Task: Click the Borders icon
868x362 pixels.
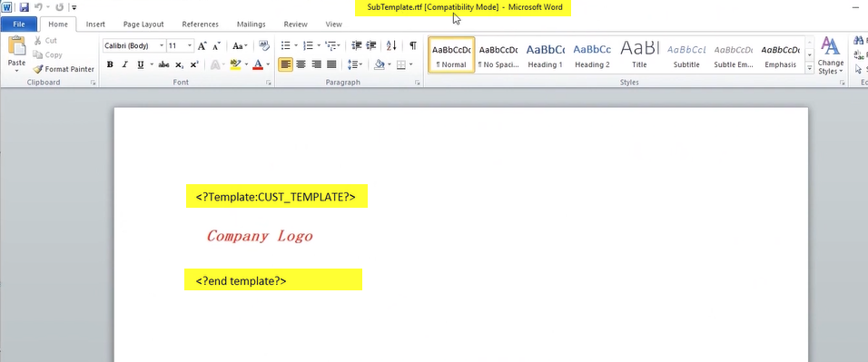Action: 400,64
